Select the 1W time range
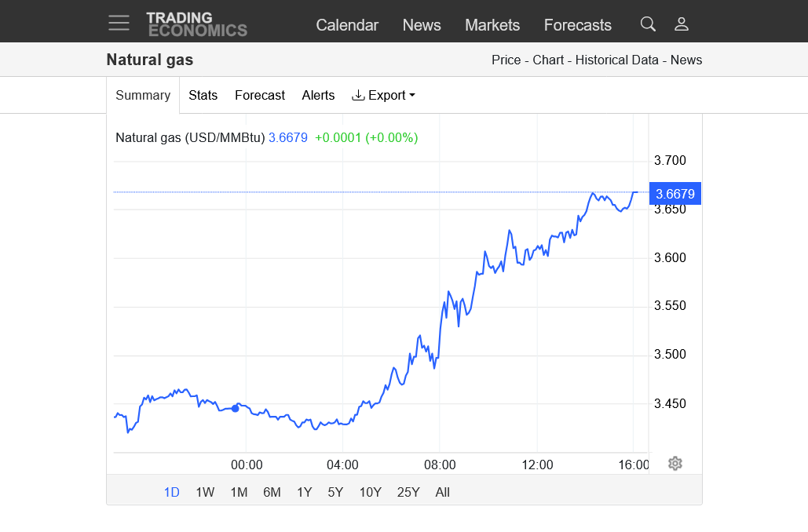Viewport: 808px width, 532px height. pyautogui.click(x=205, y=492)
